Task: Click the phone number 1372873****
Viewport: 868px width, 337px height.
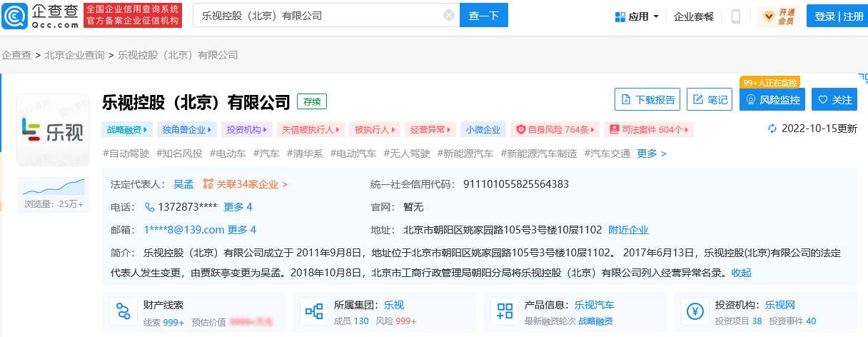Action: pos(188,207)
